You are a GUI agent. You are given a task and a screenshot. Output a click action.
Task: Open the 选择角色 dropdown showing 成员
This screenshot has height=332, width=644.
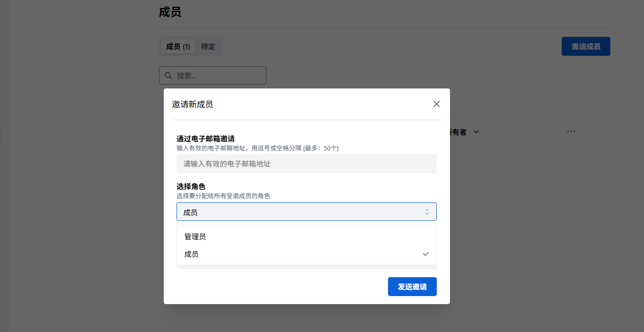point(307,212)
